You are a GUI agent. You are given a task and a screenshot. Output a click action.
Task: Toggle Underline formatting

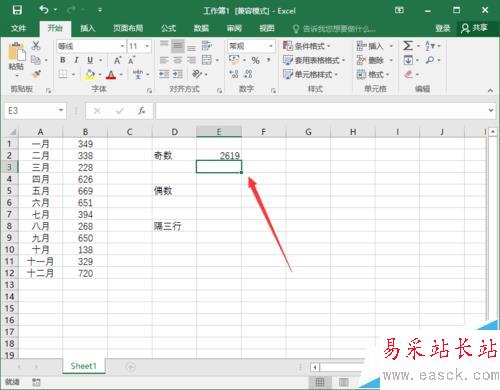point(90,60)
